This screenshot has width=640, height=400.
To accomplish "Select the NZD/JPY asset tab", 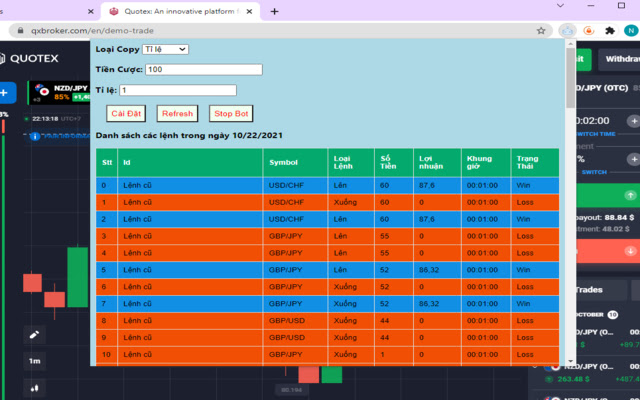I will click(59, 93).
